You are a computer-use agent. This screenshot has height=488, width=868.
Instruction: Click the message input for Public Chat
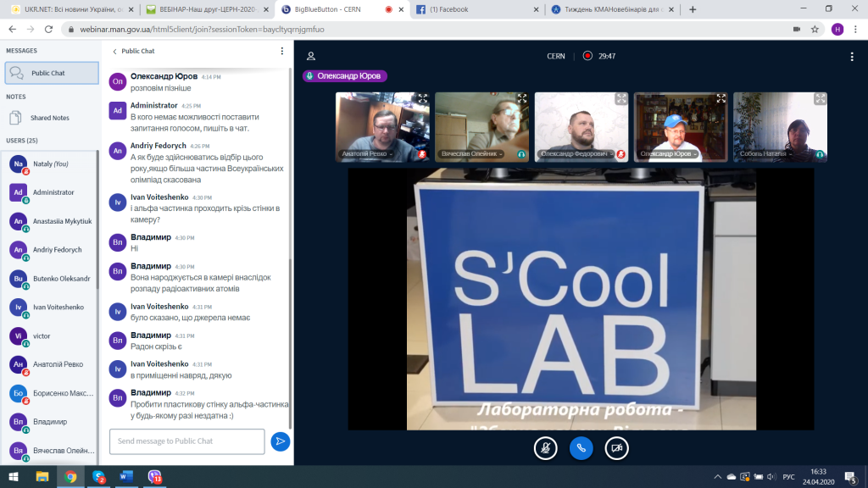click(187, 441)
